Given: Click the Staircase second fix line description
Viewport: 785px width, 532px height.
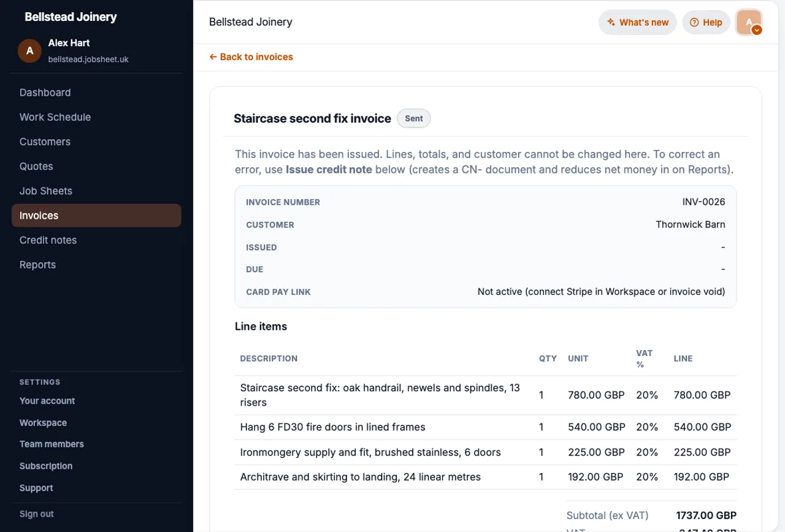Looking at the screenshot, I should tap(380, 395).
